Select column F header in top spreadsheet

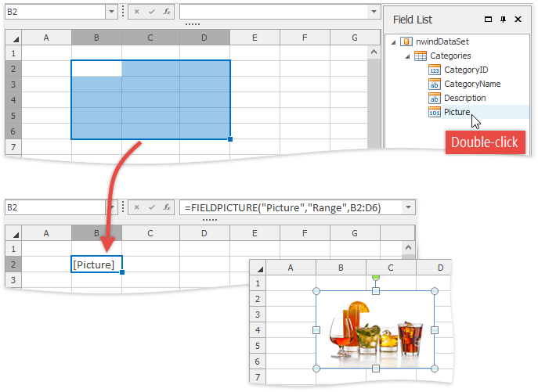point(305,38)
